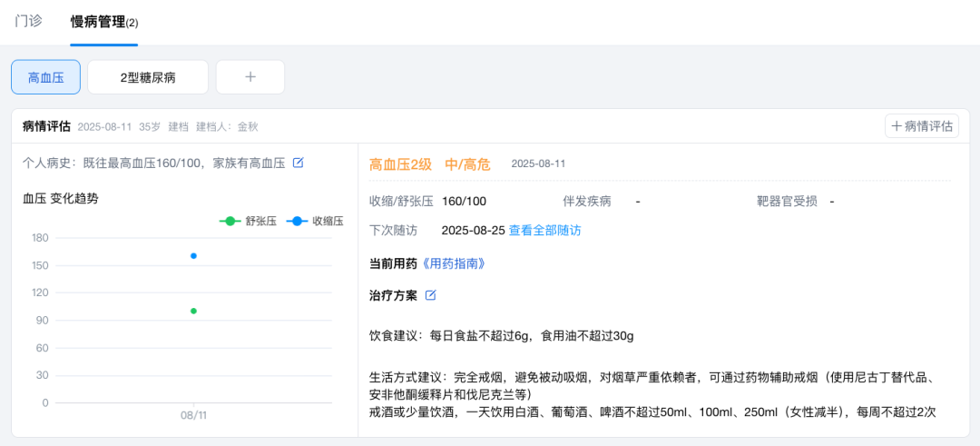
Task: Select the 高血压 disease tab
Action: point(45,77)
